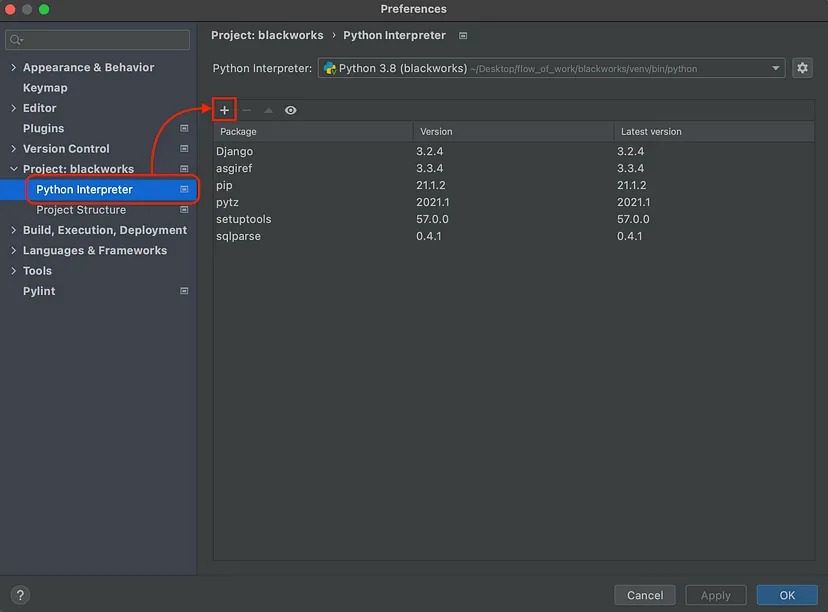Click the OK button
Image resolution: width=828 pixels, height=612 pixels.
787,595
